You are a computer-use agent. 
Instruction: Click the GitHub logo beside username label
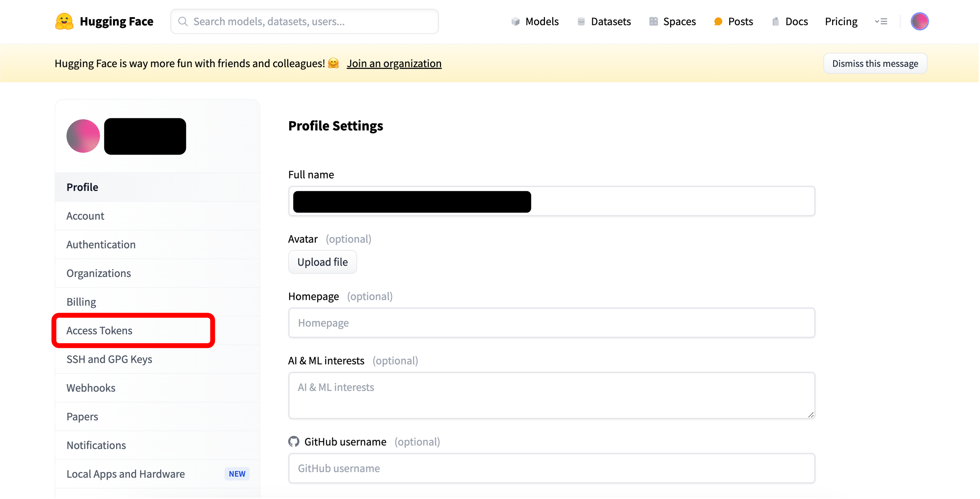(x=294, y=441)
